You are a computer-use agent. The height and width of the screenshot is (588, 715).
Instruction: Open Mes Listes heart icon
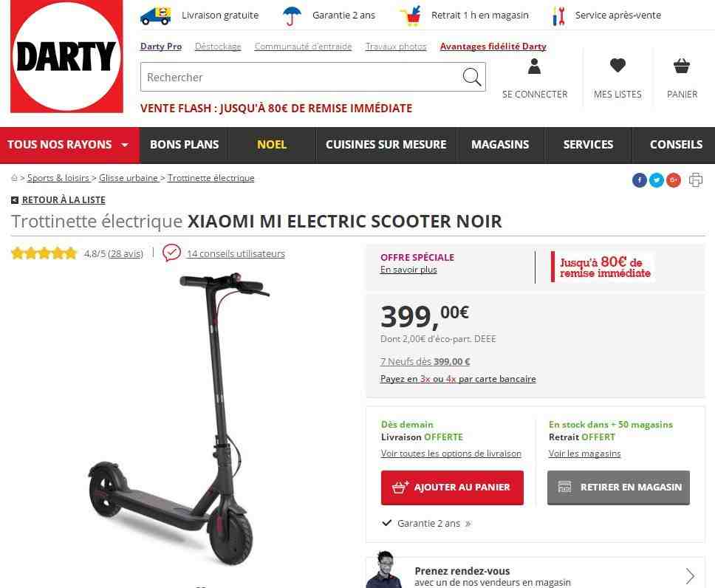(x=618, y=66)
